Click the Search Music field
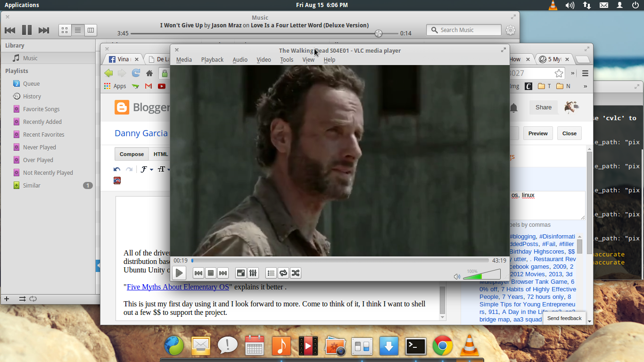 coord(464,30)
